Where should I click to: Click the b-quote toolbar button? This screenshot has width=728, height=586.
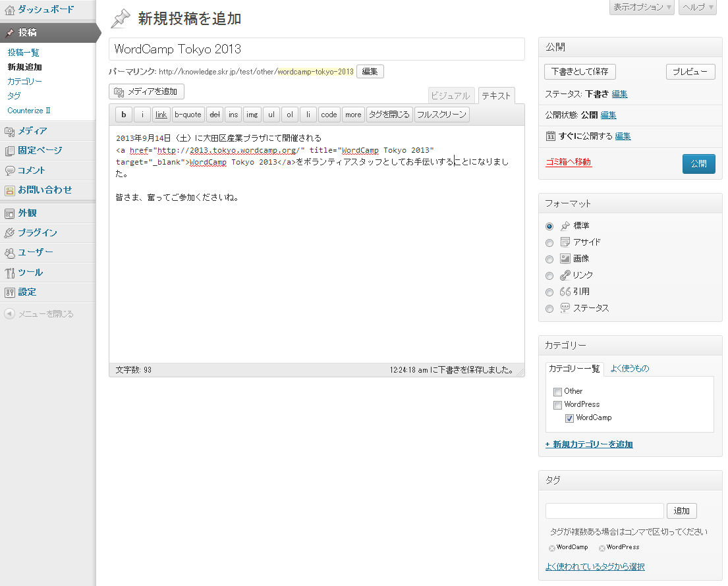[188, 115]
